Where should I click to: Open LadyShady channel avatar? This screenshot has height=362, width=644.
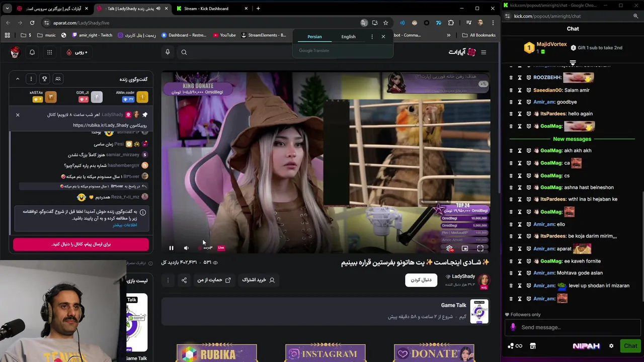484,281
